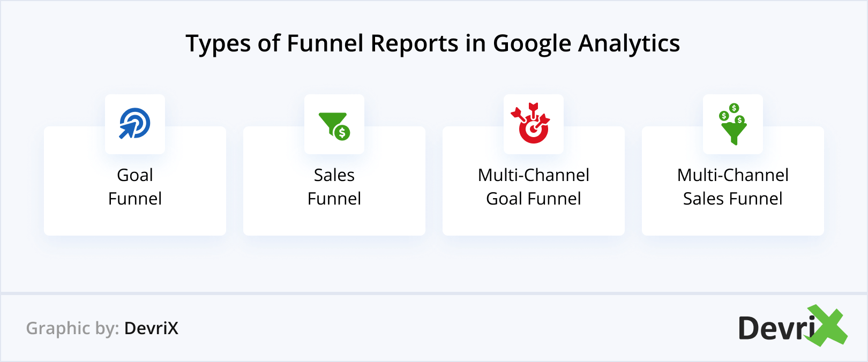Click the DevriX logo in the footer
Viewport: 868px width, 362px height.
click(x=792, y=326)
